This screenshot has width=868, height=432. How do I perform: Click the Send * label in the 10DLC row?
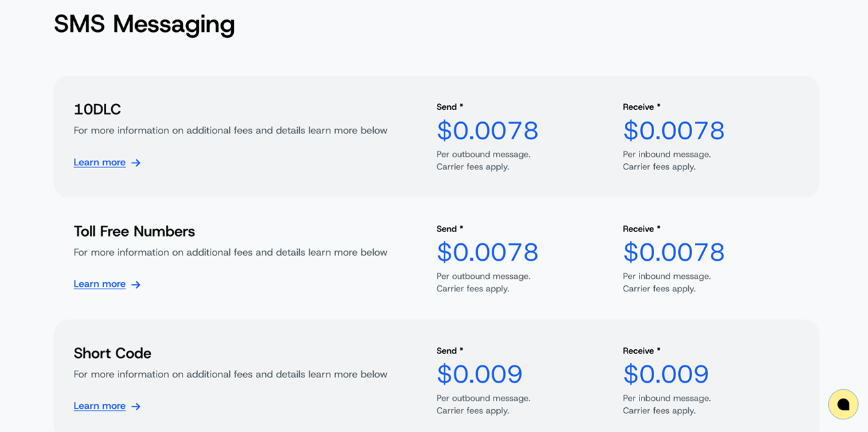click(450, 107)
